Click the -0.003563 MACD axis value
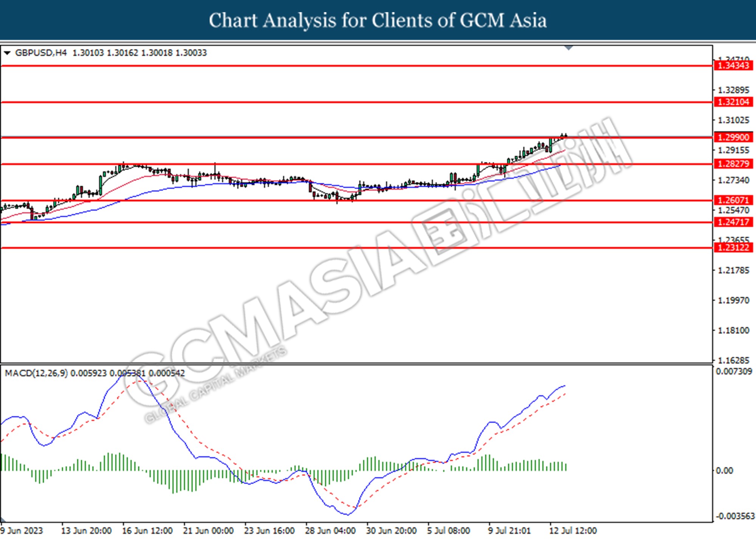The image size is (756, 540). pos(734,516)
